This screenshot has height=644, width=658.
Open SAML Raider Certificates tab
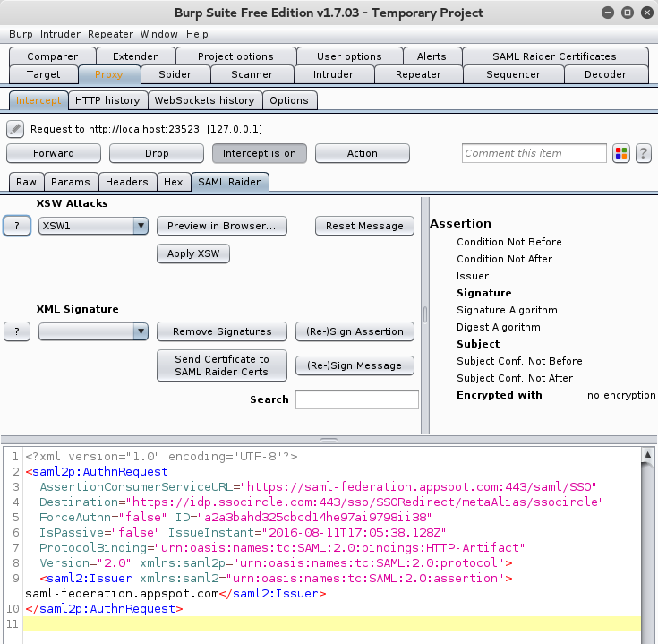coord(554,56)
